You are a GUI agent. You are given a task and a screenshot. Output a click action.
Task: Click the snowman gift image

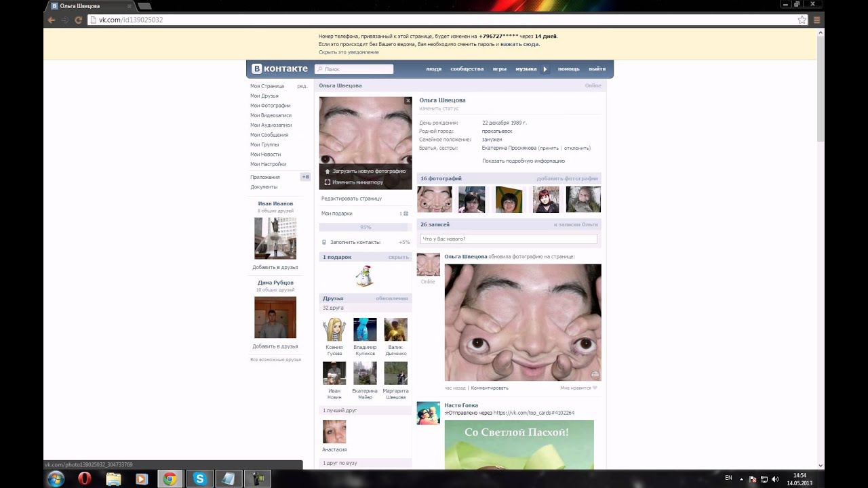[x=365, y=276]
